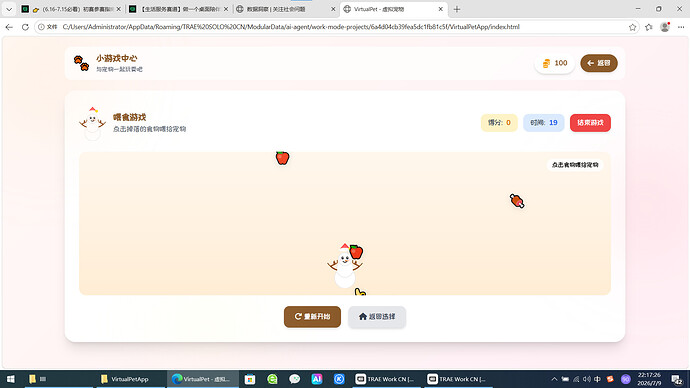690x388 pixels.
Task: Switch to the (6.16-7.15必看) browser tab
Action: pyautogui.click(x=72, y=9)
